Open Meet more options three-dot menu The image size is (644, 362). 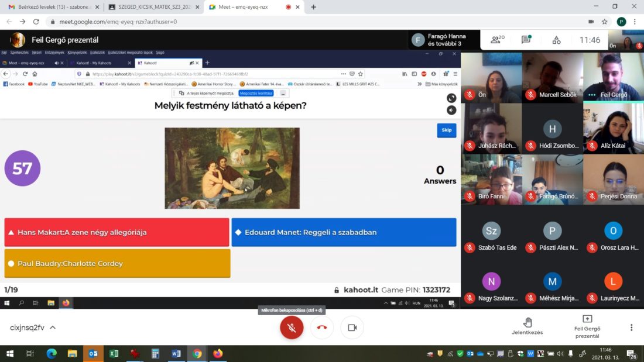point(631,327)
